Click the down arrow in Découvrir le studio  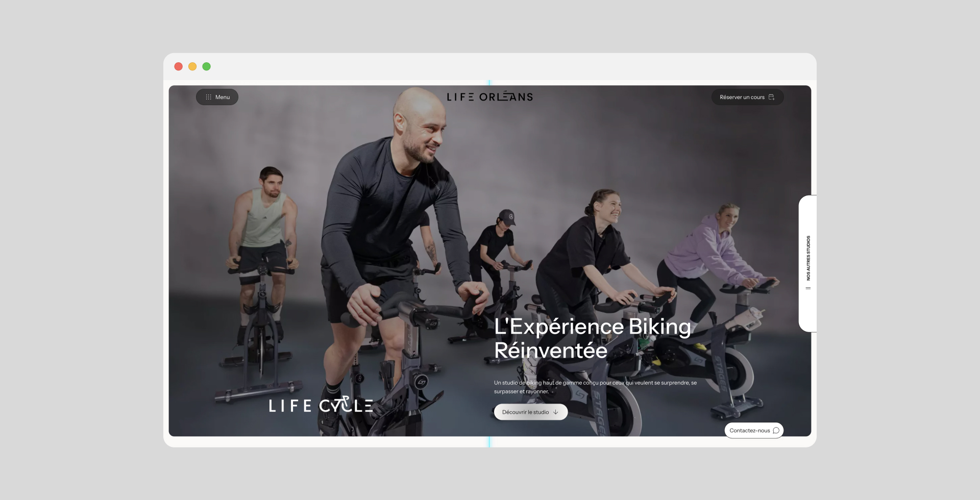click(x=556, y=412)
